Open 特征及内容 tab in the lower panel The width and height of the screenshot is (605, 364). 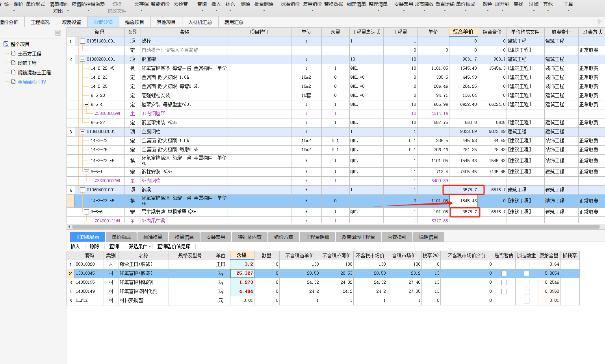click(250, 237)
